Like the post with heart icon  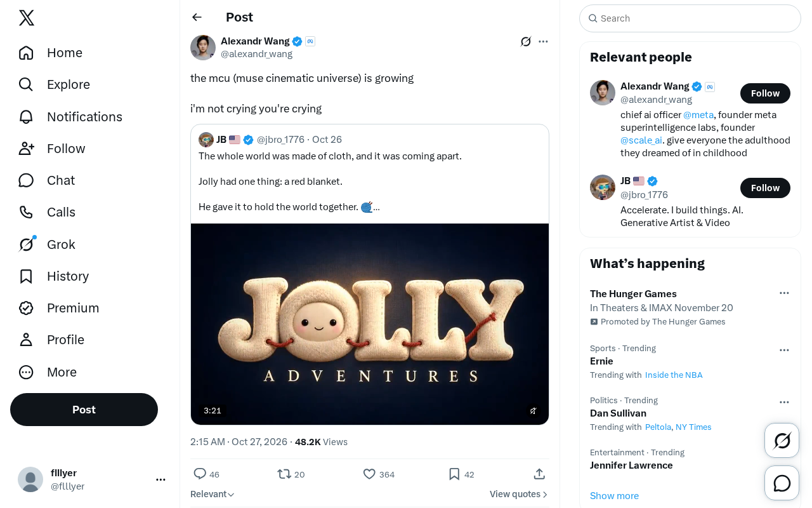pyautogui.click(x=369, y=474)
